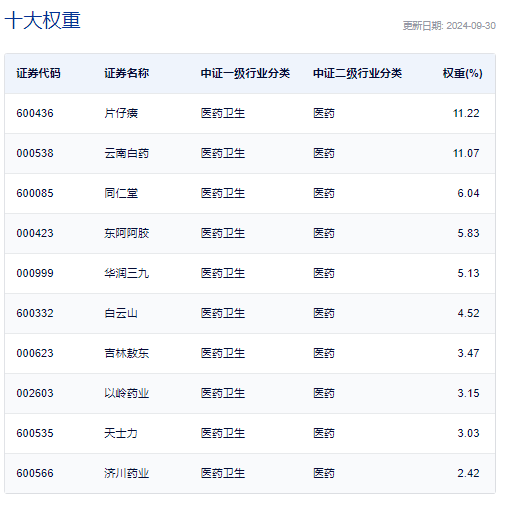Select stock code 000999
This screenshot has width=513, height=513.
[x=35, y=273]
